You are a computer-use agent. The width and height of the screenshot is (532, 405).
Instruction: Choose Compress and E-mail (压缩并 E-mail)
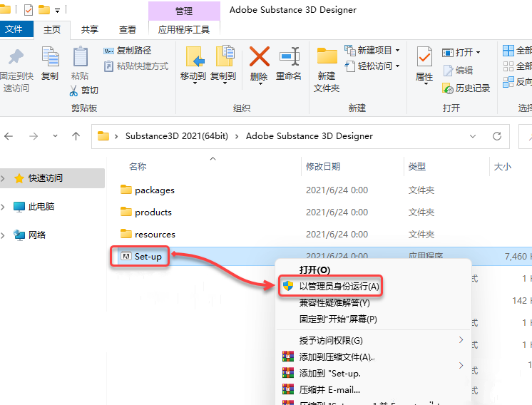pos(329,389)
